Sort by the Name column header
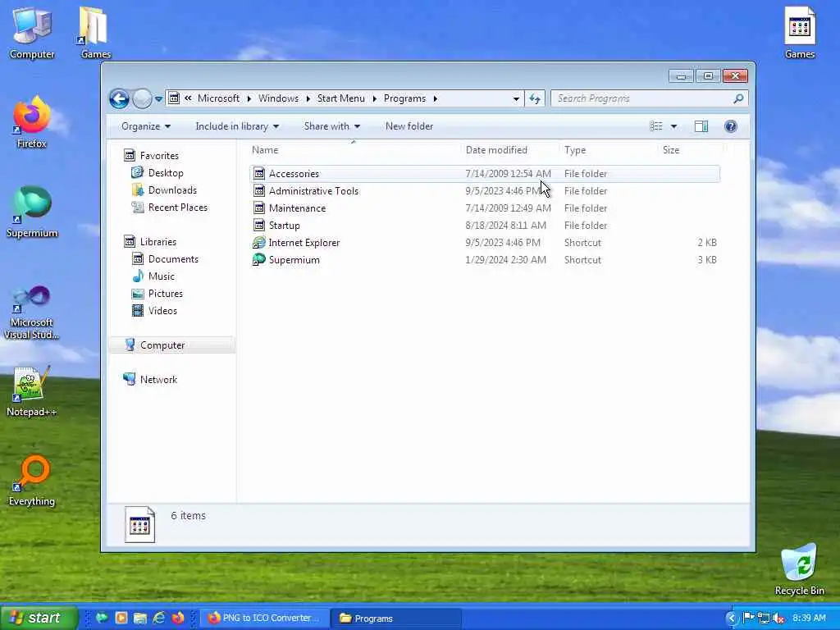 point(265,150)
